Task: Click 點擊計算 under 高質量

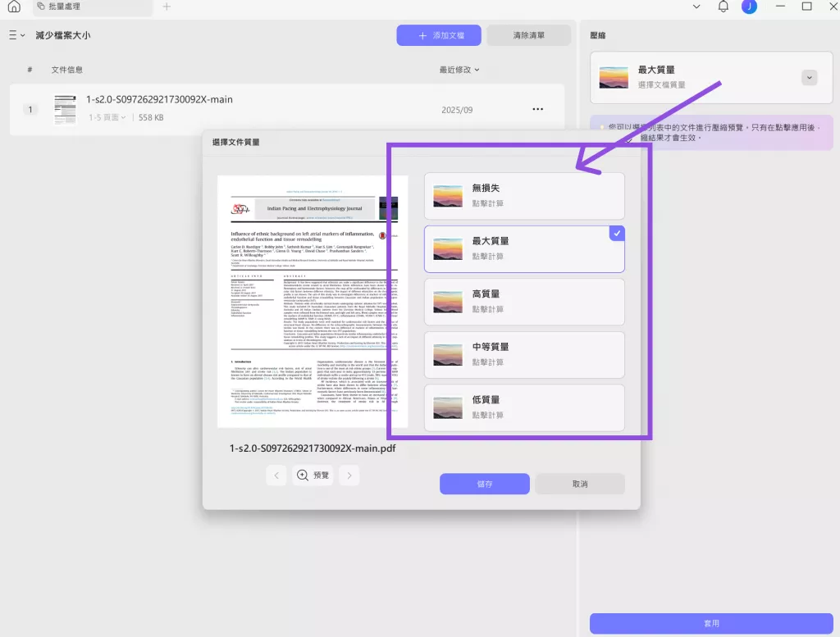Action: coord(487,309)
